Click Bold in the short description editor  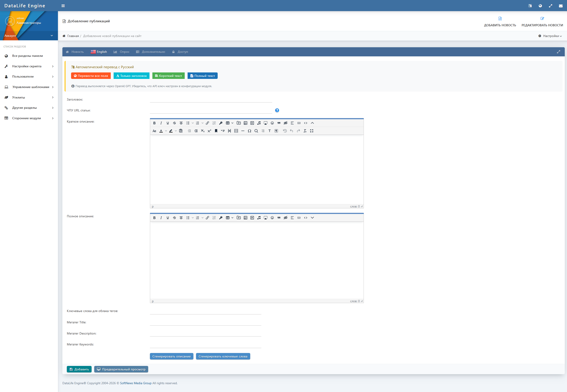coord(154,123)
